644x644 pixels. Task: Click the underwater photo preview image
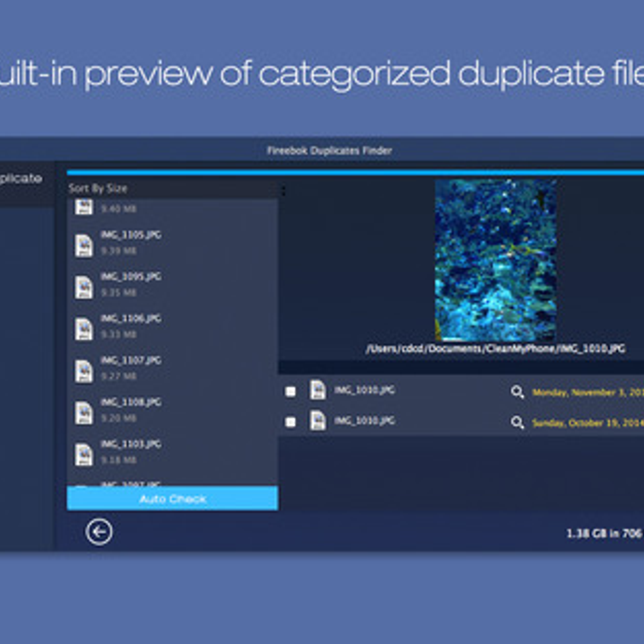click(496, 260)
